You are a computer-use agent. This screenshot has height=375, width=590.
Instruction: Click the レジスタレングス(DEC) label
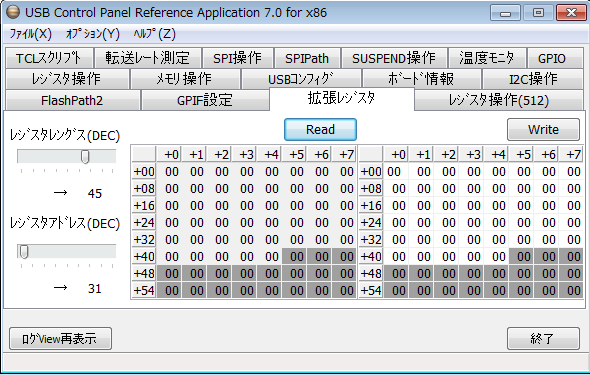pyautogui.click(x=65, y=135)
